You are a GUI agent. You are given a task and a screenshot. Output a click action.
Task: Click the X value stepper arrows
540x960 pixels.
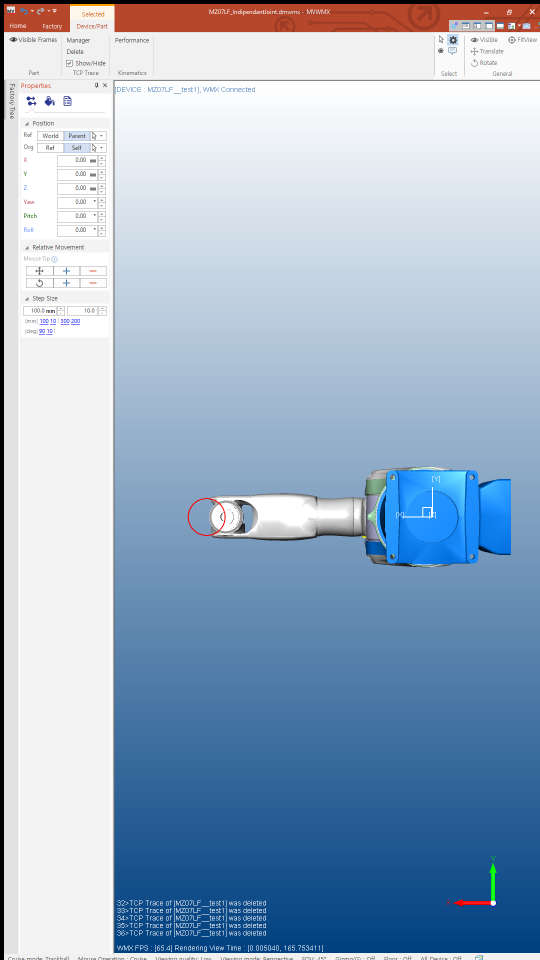point(102,160)
